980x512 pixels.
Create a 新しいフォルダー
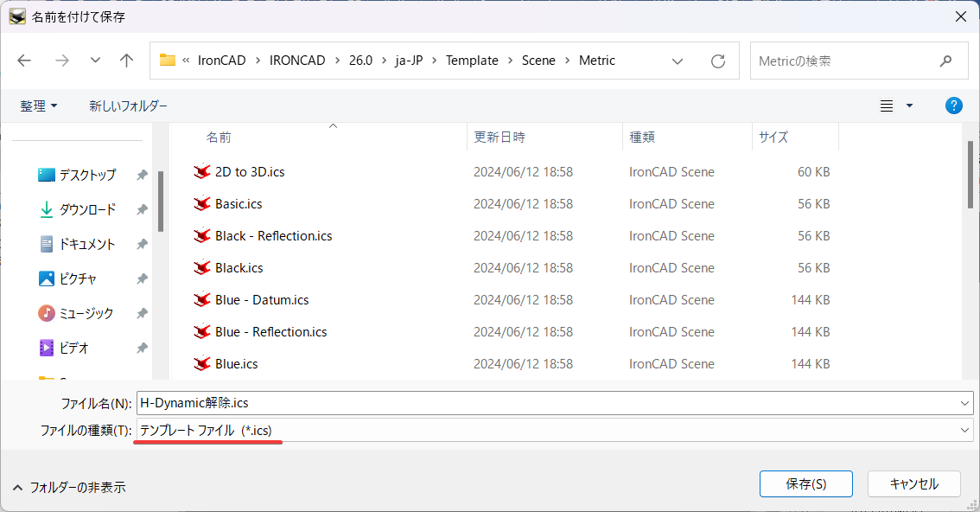point(128,106)
